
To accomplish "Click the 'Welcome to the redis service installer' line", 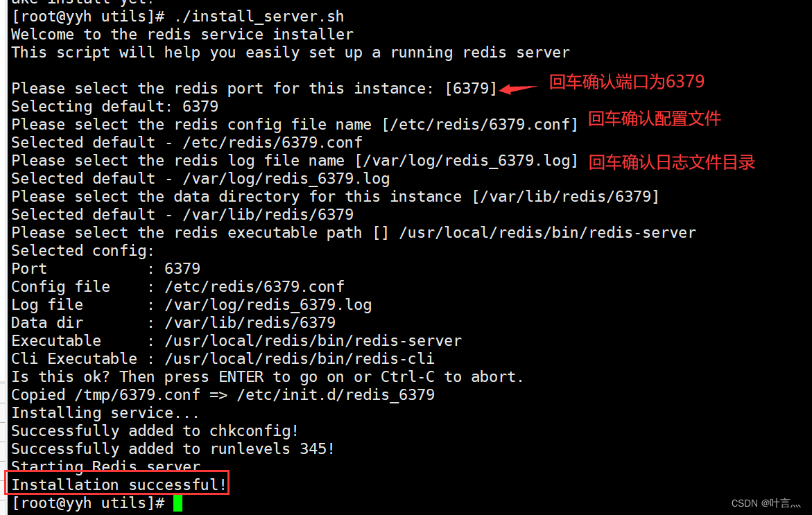I will 182,34.
